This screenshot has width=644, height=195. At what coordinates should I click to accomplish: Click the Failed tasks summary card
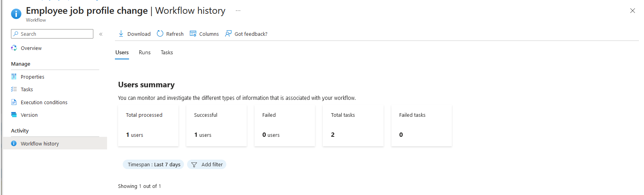click(x=422, y=125)
